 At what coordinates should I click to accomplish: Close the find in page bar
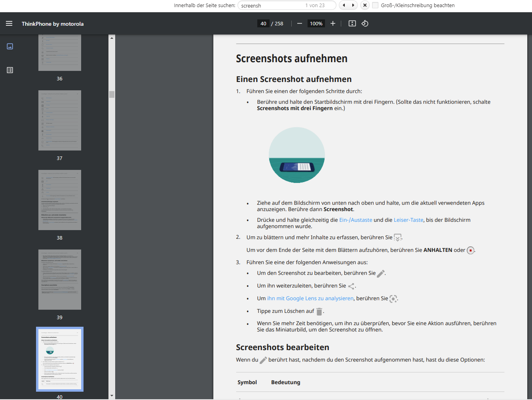point(365,5)
